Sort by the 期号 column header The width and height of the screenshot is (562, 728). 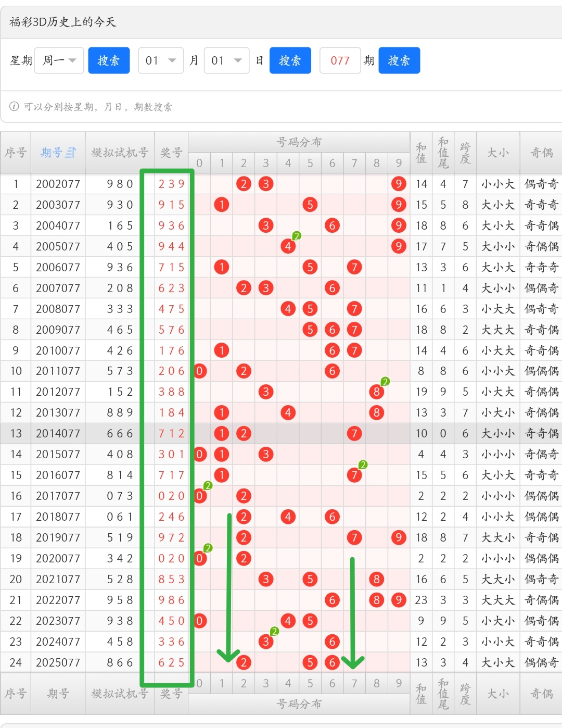(58, 153)
